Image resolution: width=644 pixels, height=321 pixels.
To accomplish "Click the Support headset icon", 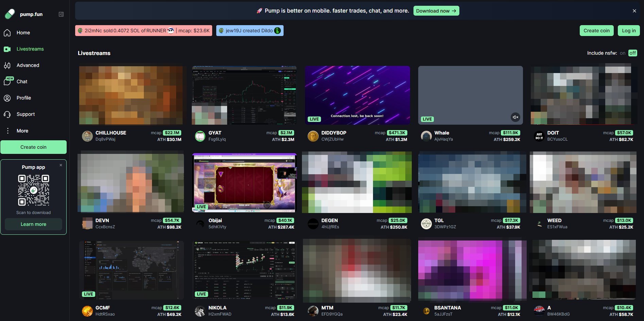I will pyautogui.click(x=7, y=114).
